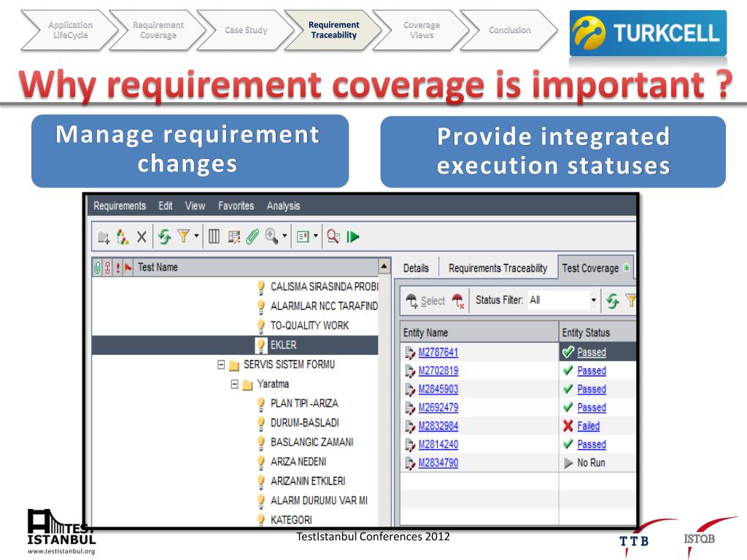747x560 pixels.
Task: Click the select columns icon in the toolbar
Action: pyautogui.click(x=214, y=236)
